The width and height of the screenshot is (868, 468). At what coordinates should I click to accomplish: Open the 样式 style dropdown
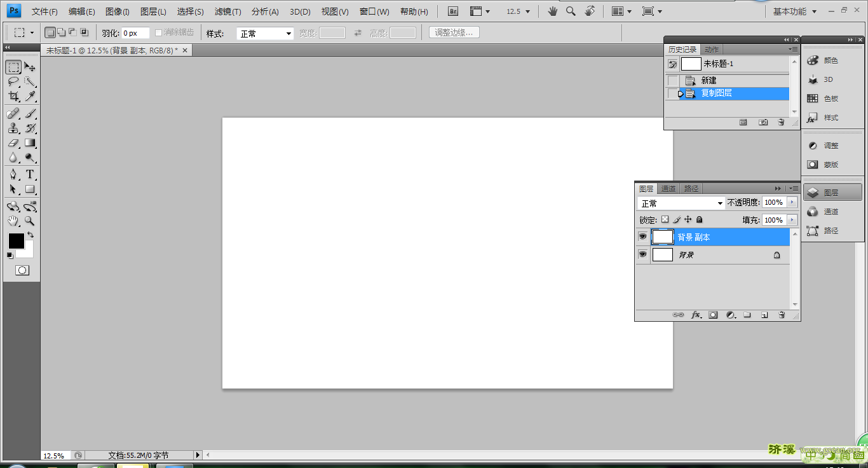coord(265,34)
